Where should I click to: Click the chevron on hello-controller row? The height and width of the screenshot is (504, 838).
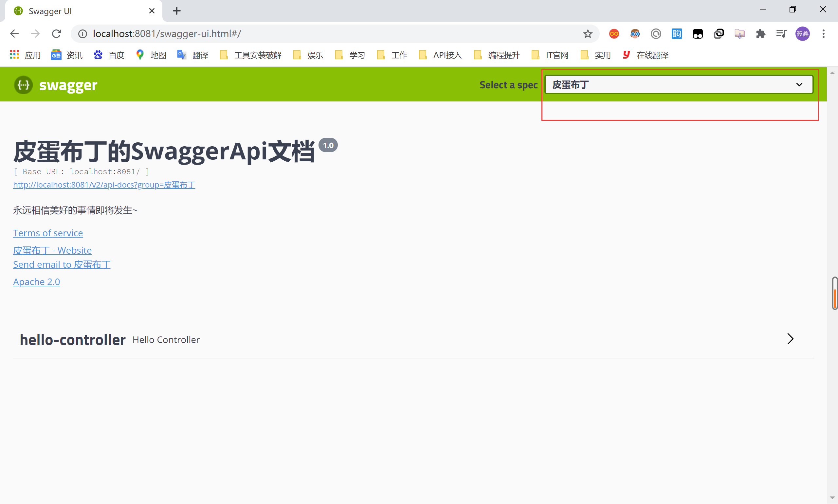point(791,339)
